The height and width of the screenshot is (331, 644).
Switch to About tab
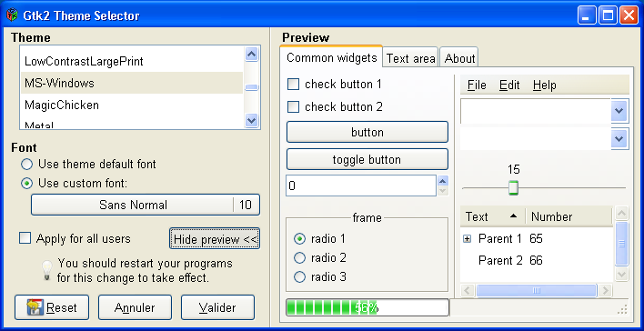click(x=459, y=58)
